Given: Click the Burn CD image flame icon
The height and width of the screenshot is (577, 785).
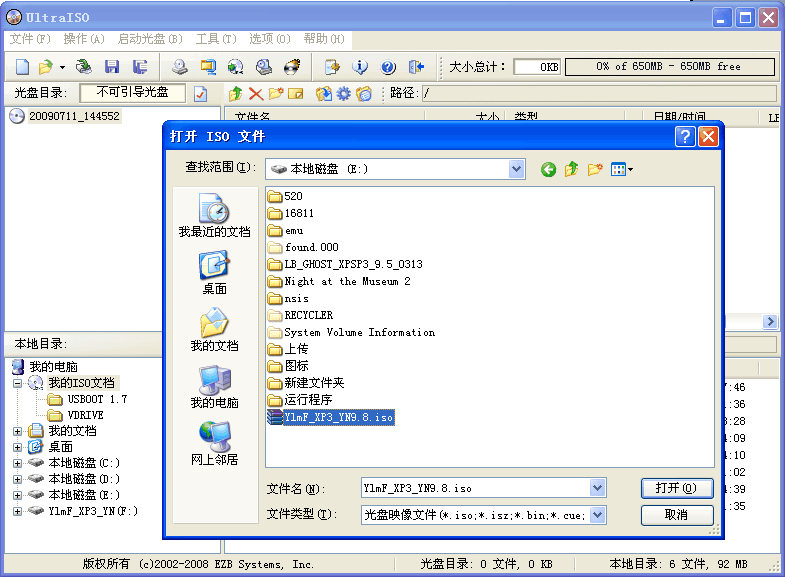Looking at the screenshot, I should [292, 67].
